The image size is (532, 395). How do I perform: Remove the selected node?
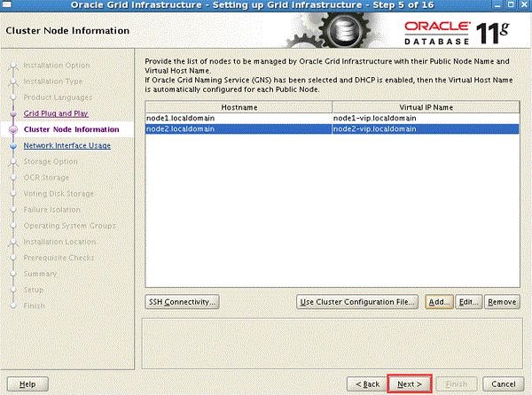click(x=502, y=301)
